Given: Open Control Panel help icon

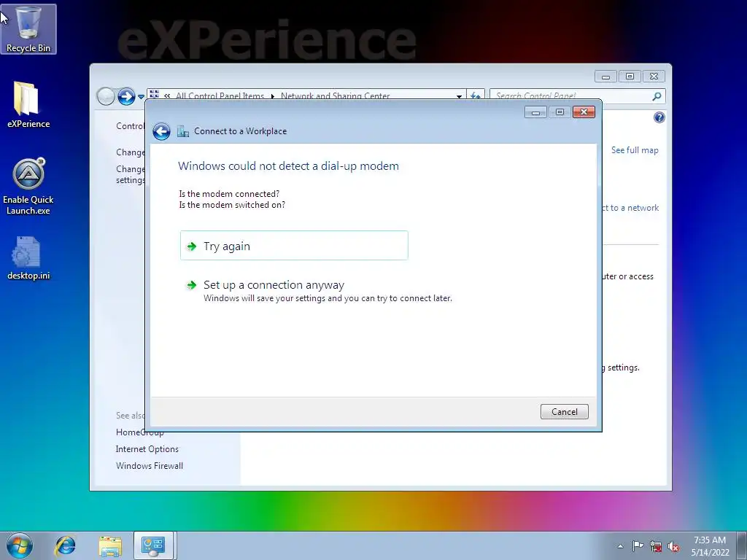Looking at the screenshot, I should (x=659, y=117).
